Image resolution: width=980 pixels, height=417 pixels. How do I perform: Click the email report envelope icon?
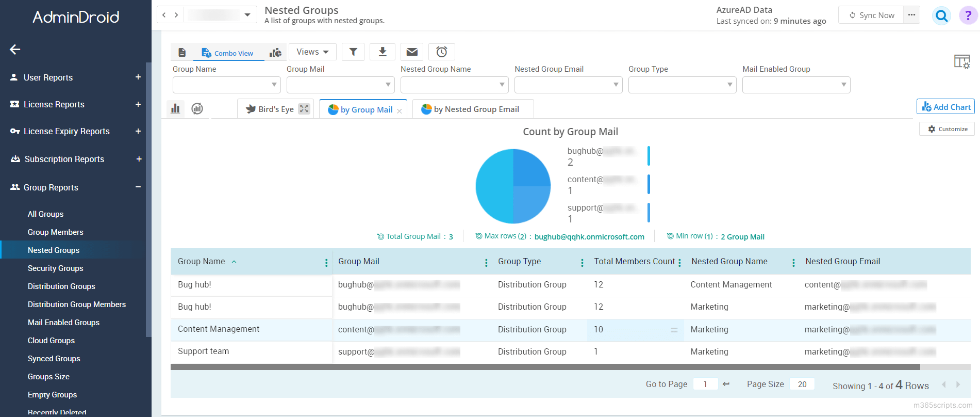pos(412,52)
